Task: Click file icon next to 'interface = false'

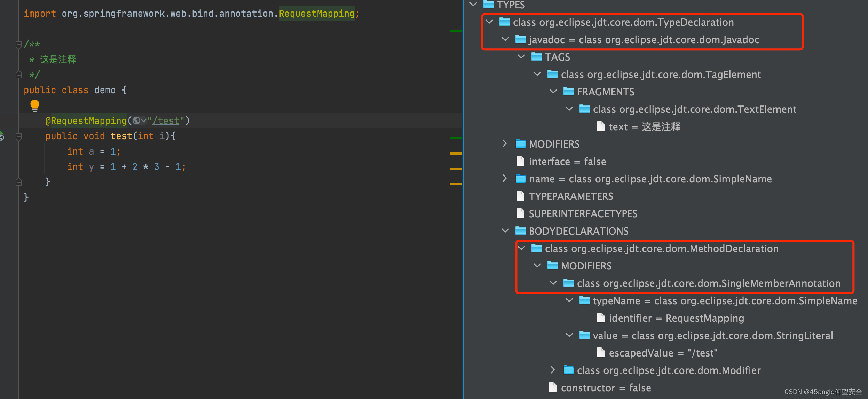Action: tap(520, 161)
